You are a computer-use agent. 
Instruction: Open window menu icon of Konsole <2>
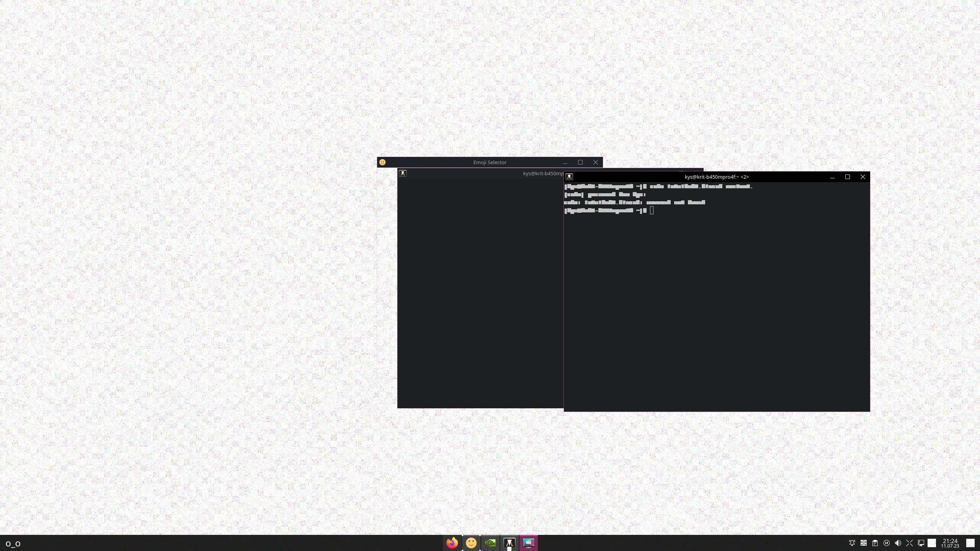569,177
